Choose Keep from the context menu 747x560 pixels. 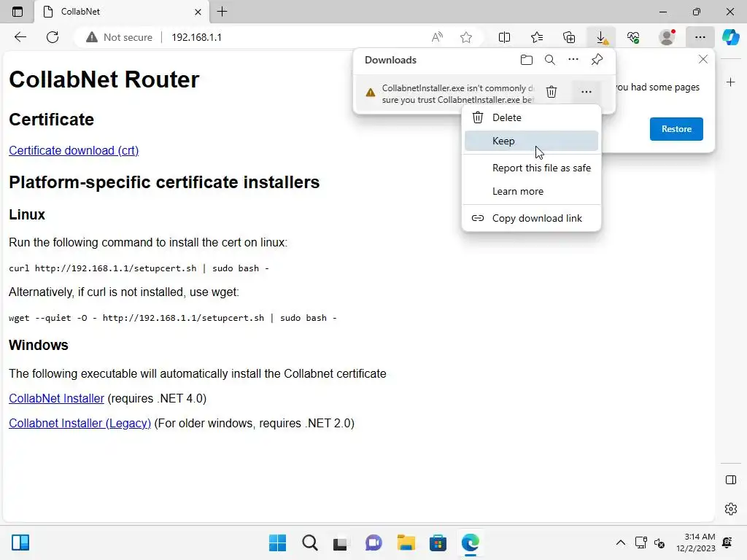click(531, 141)
